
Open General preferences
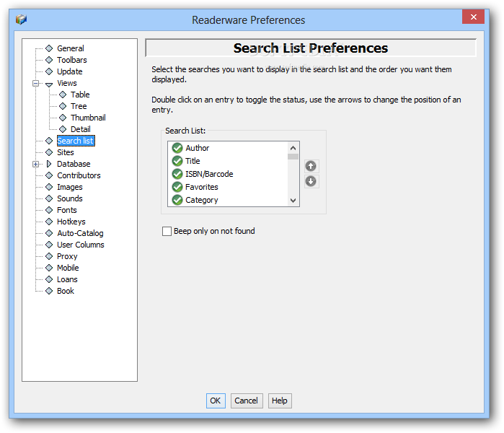point(71,48)
